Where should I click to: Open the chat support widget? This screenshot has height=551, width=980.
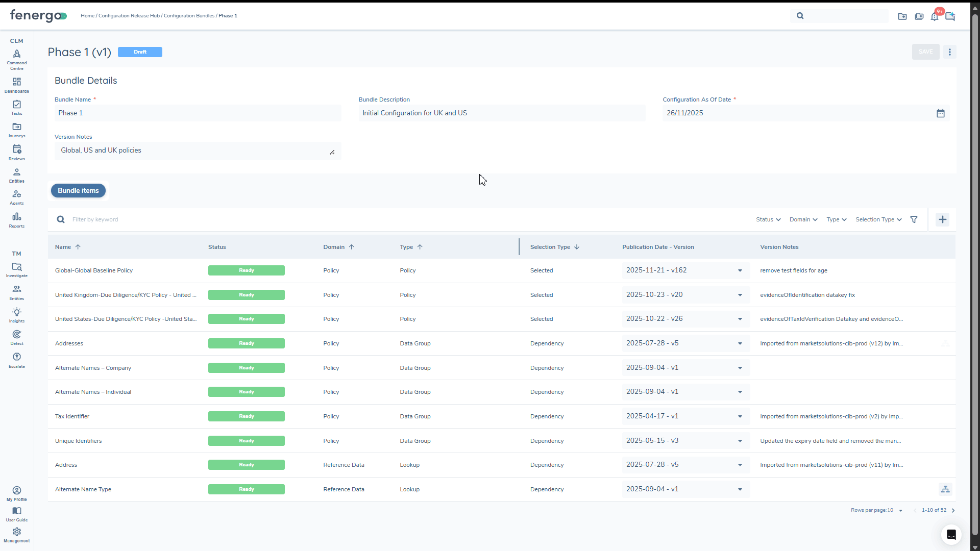[951, 534]
